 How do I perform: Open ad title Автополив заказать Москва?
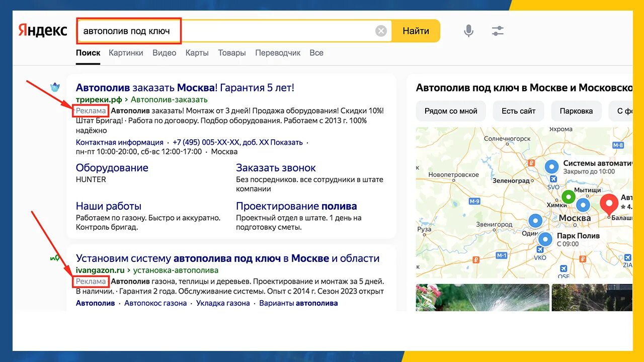(185, 87)
